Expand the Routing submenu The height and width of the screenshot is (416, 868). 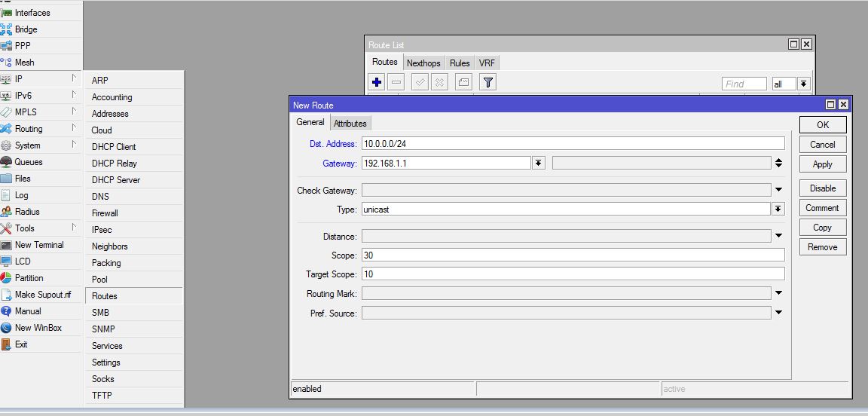(41, 129)
